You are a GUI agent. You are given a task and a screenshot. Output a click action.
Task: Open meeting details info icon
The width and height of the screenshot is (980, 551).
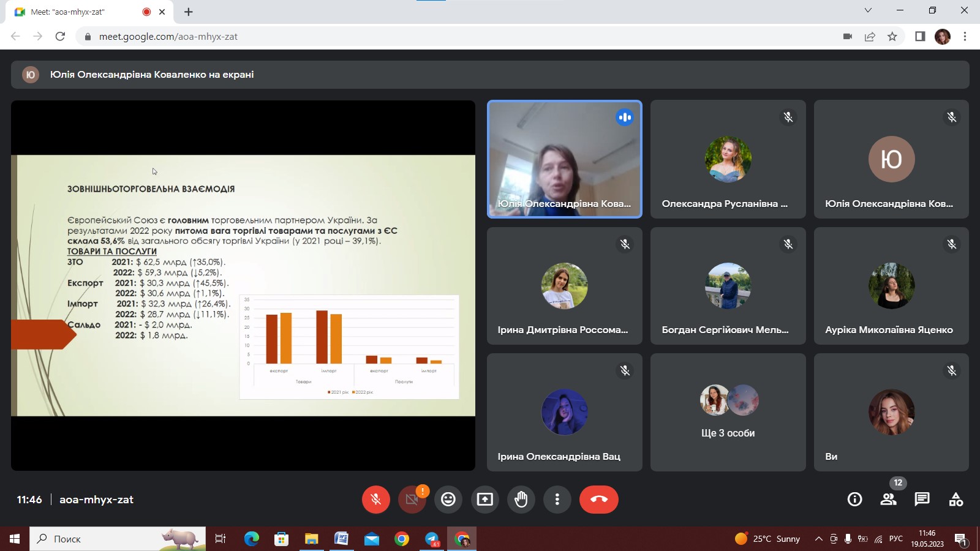pyautogui.click(x=854, y=500)
